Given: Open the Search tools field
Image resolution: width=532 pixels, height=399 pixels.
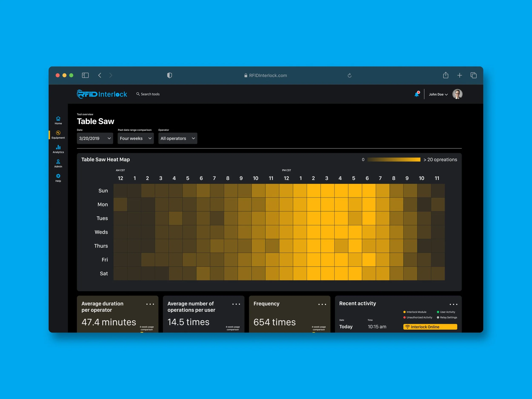Looking at the screenshot, I should [x=148, y=94].
